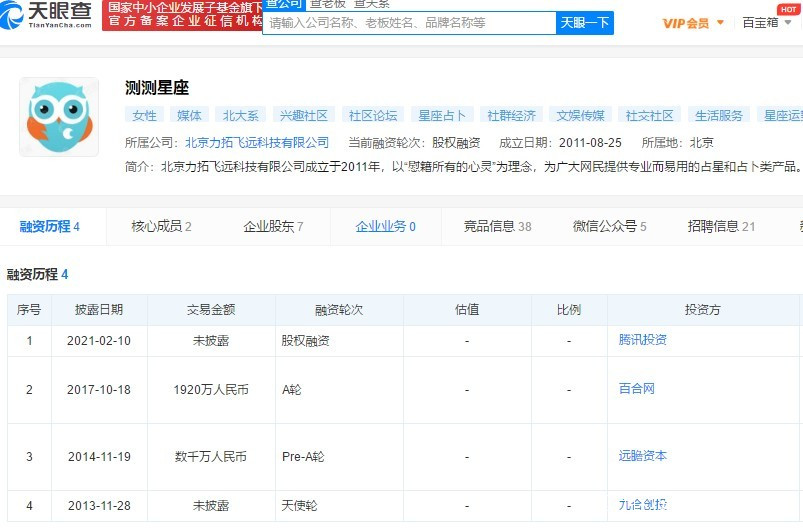Image resolution: width=803 pixels, height=528 pixels.
Task: Click the 生活服务 tag
Action: tap(719, 115)
